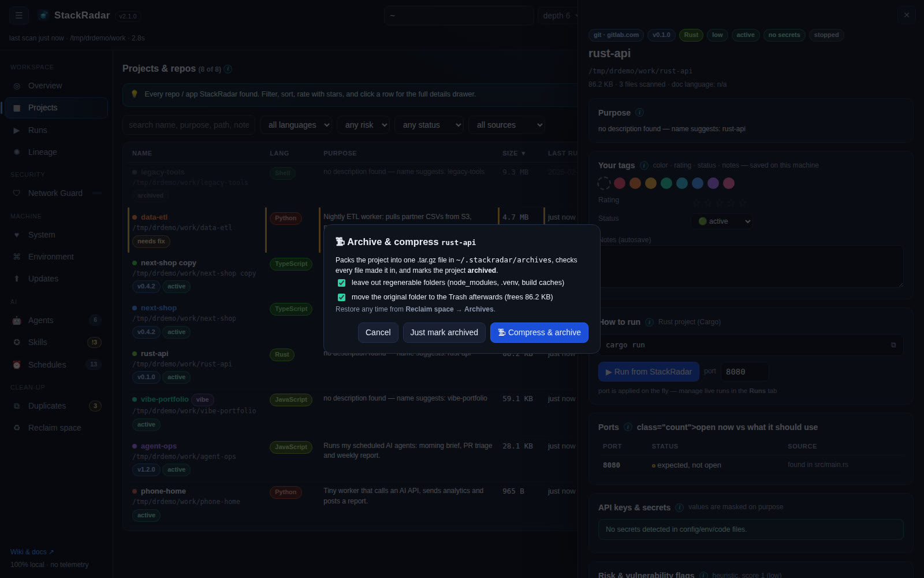Click Just mark archived button
The height and width of the screenshot is (578, 924).
pos(444,333)
